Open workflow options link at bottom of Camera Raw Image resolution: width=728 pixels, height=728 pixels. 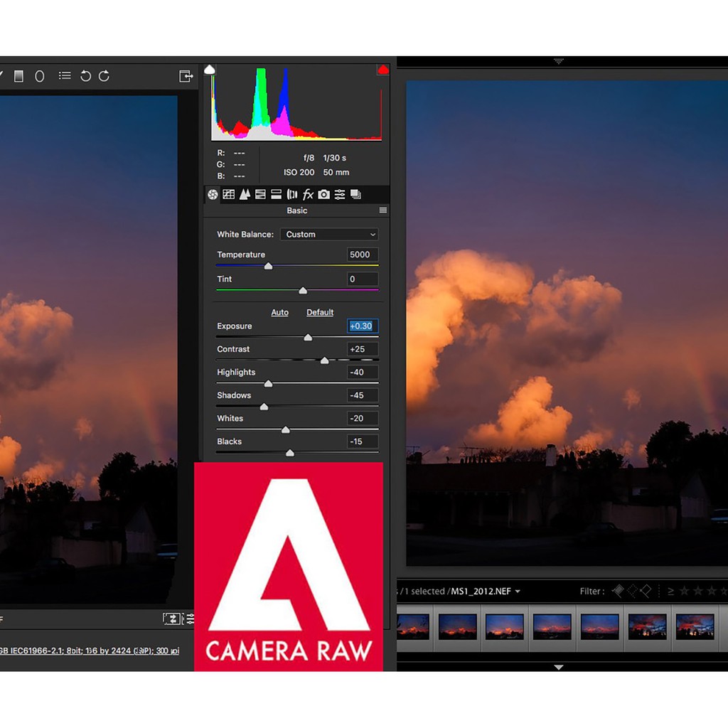point(89,651)
